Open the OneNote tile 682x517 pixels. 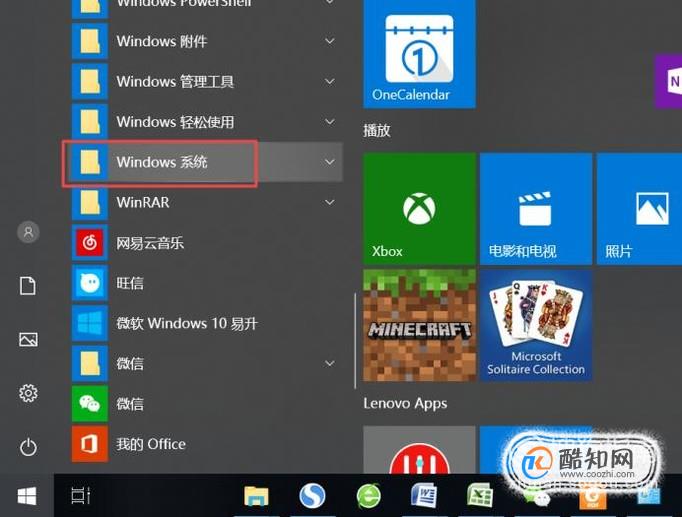click(x=669, y=82)
